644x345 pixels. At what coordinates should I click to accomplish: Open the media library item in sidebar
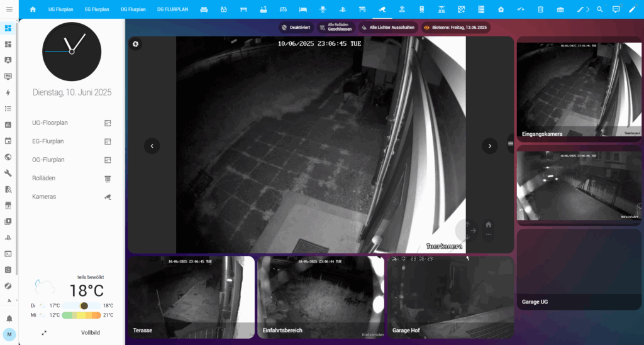(x=8, y=222)
